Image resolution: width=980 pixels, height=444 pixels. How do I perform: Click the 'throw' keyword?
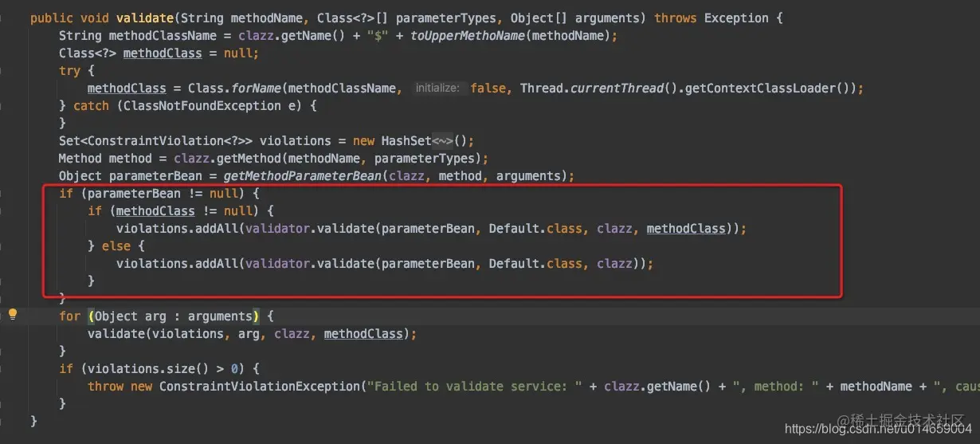tap(105, 387)
